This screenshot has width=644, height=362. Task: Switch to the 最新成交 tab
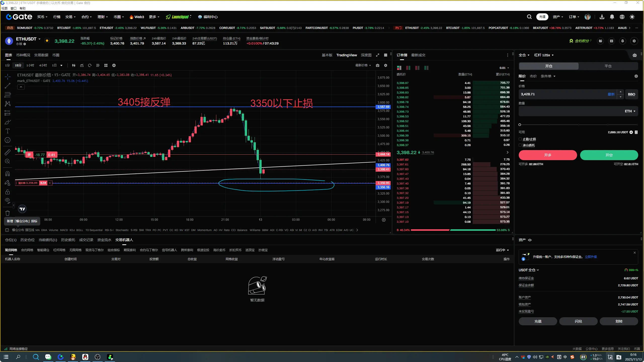click(x=418, y=55)
